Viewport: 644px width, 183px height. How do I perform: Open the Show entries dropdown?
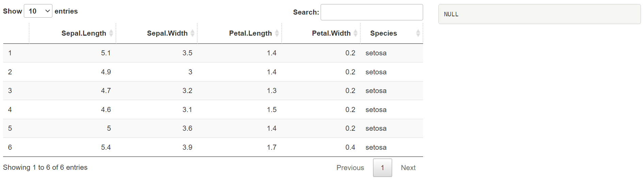(38, 11)
